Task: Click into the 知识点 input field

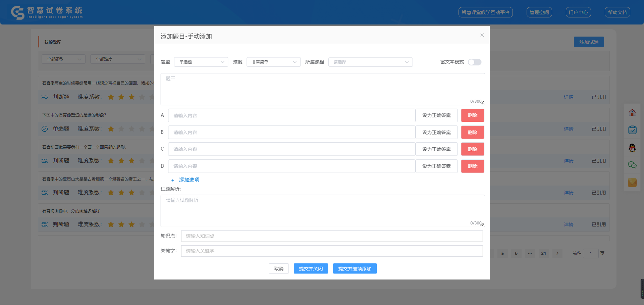Action: point(332,236)
